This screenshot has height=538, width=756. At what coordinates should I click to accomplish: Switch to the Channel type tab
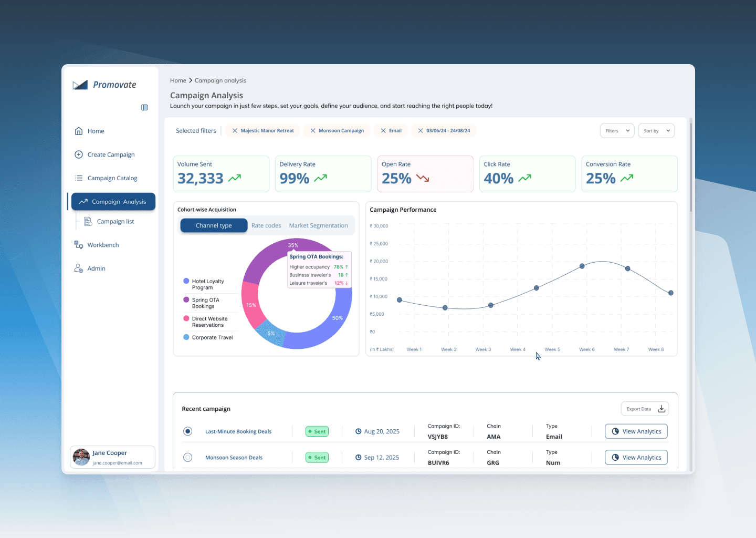pyautogui.click(x=214, y=225)
